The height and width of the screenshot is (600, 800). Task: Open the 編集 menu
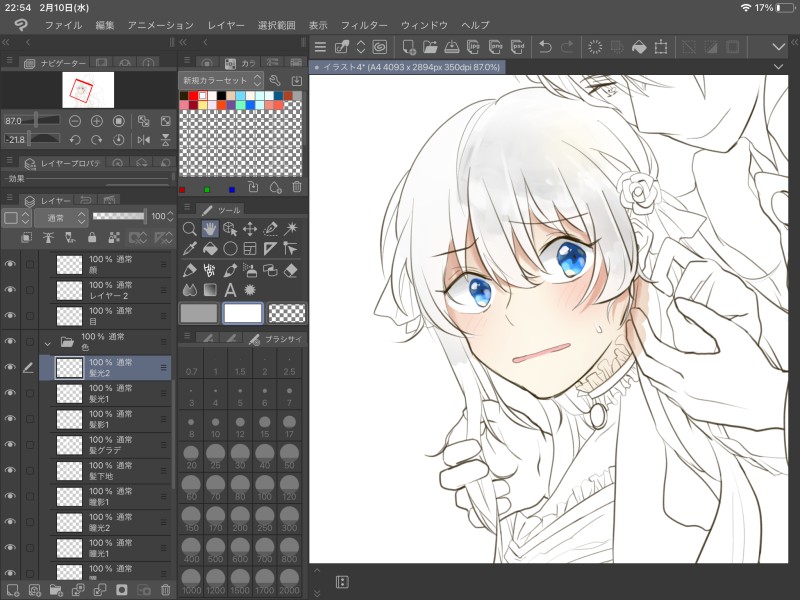coord(105,25)
